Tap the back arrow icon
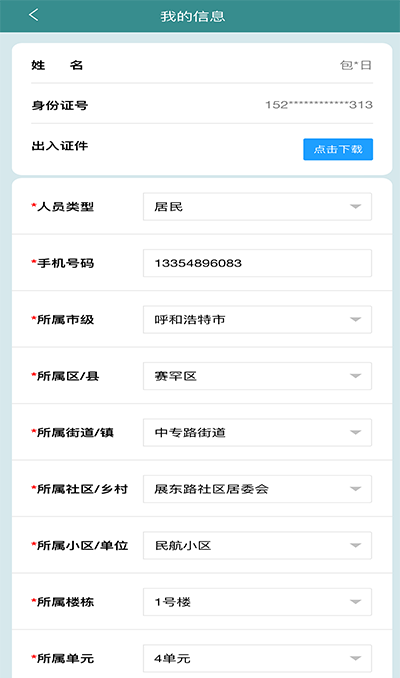This screenshot has height=678, width=400. [34, 15]
